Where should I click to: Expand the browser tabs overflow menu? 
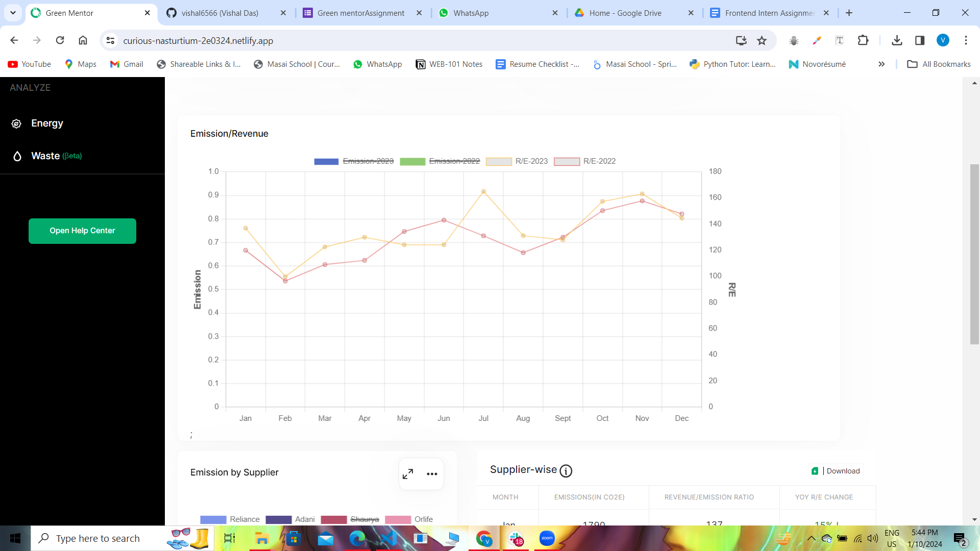coord(13,13)
